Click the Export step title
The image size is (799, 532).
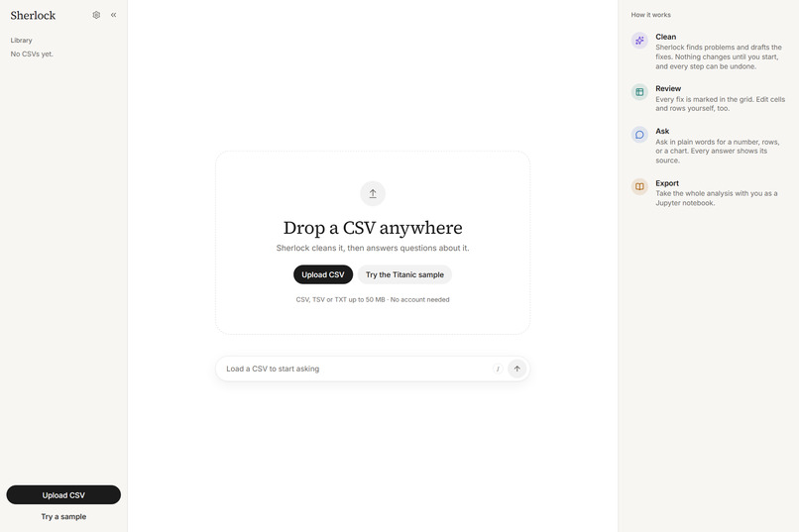667,183
